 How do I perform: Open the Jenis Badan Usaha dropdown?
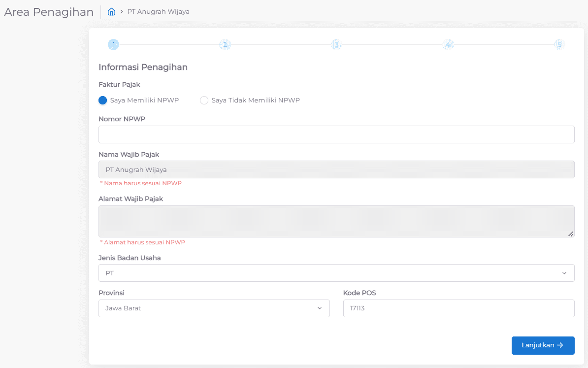click(x=336, y=273)
